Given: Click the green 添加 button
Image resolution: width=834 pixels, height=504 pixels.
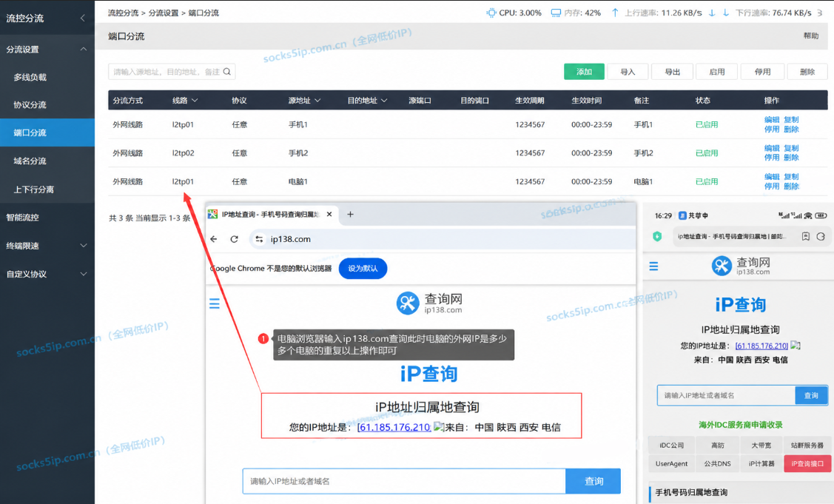Looking at the screenshot, I should [584, 71].
